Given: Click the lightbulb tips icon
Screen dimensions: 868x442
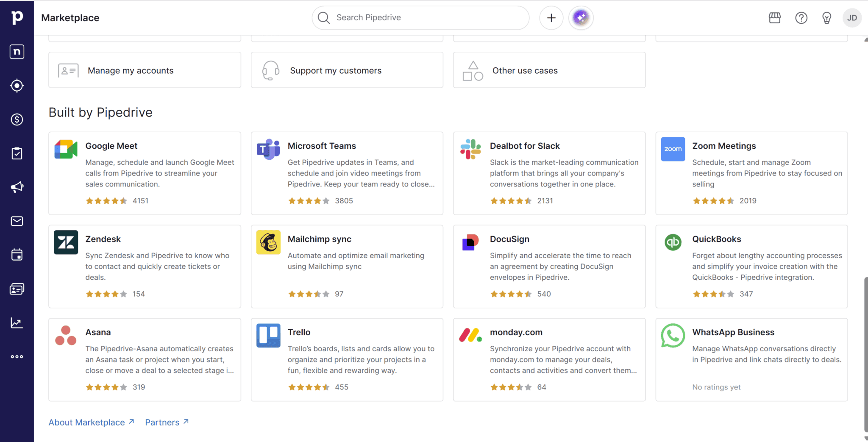Looking at the screenshot, I should [826, 18].
